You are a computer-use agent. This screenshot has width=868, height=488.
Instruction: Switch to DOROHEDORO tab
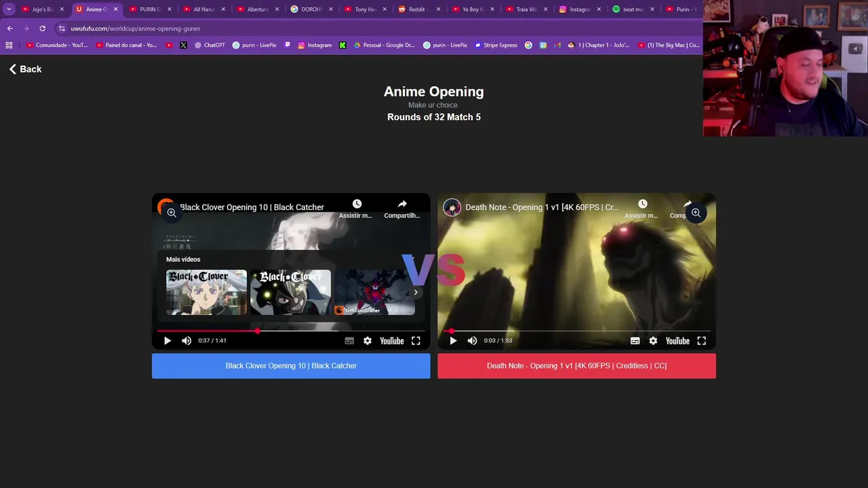(x=311, y=9)
